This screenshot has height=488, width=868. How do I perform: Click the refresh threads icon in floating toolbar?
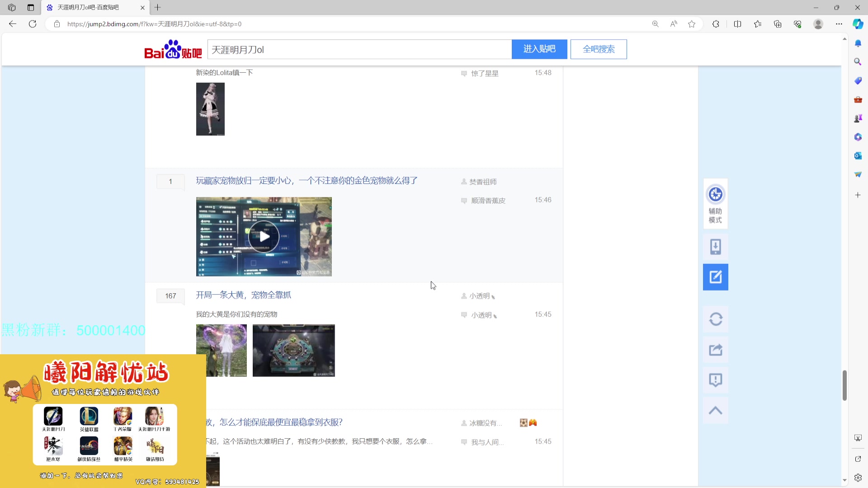click(x=715, y=319)
